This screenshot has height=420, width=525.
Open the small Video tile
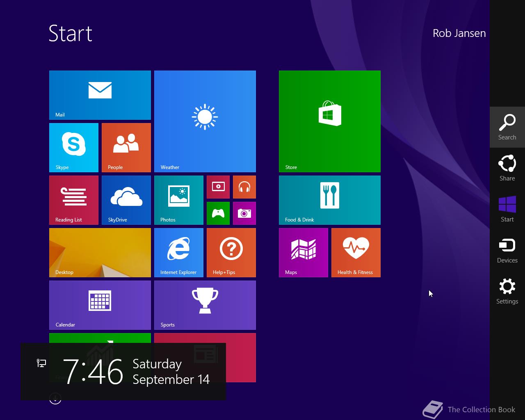pyautogui.click(x=218, y=187)
